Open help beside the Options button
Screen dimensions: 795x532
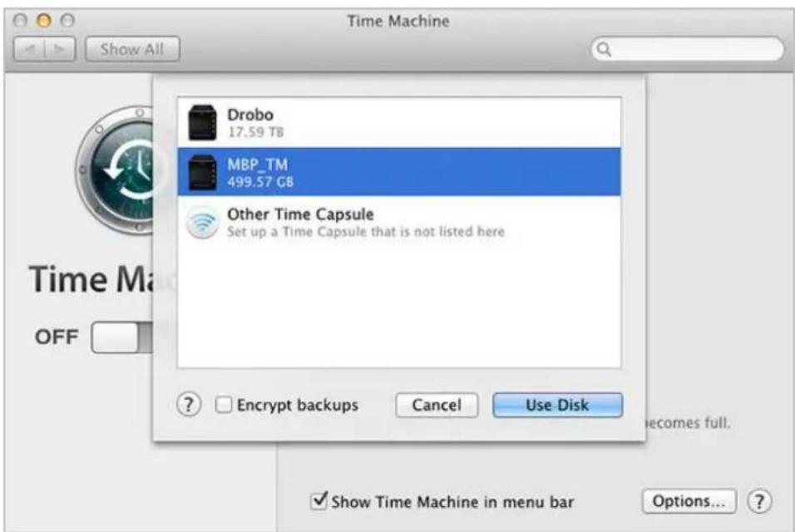pyautogui.click(x=759, y=501)
